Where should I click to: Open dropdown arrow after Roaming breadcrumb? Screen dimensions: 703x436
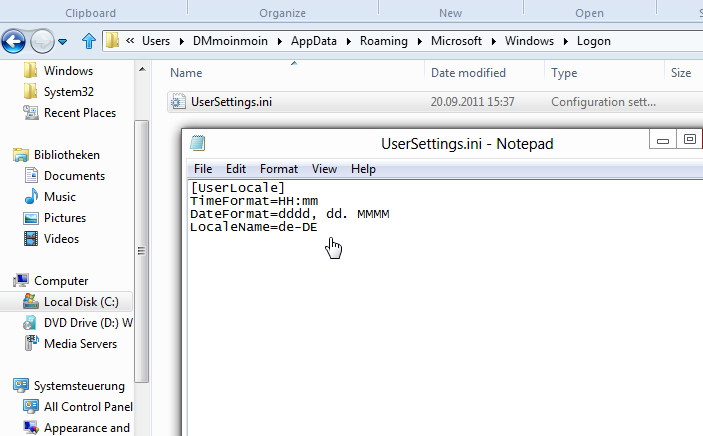[x=420, y=41]
